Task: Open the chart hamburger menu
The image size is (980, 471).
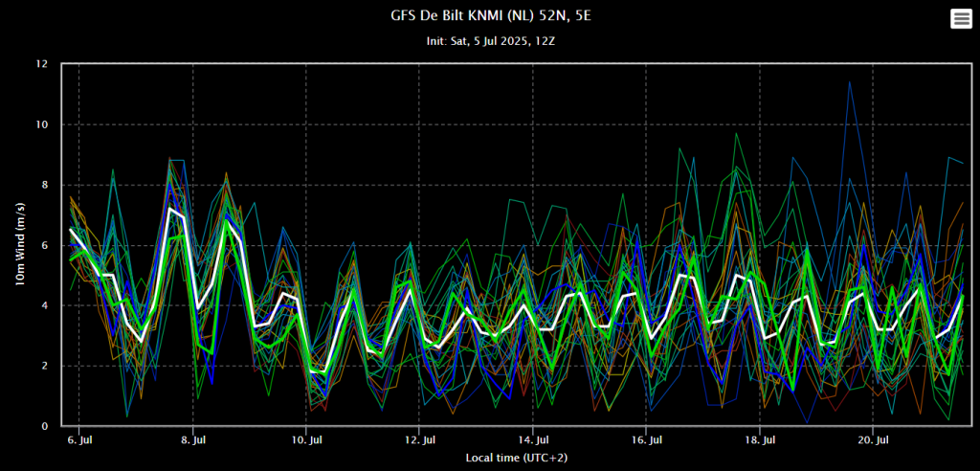Action: pyautogui.click(x=960, y=19)
